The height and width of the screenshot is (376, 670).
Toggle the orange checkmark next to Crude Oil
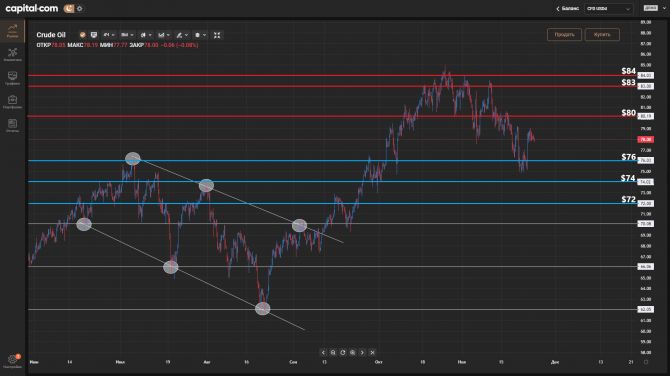(x=82, y=35)
